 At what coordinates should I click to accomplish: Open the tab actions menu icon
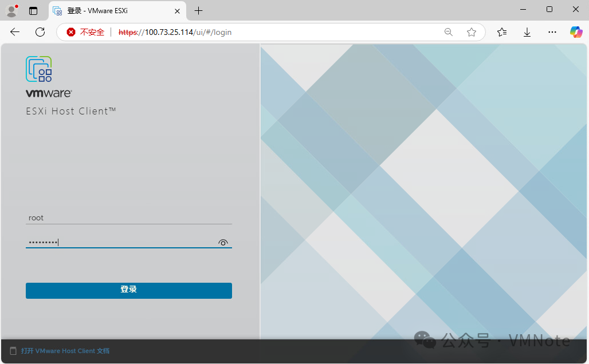(x=33, y=11)
